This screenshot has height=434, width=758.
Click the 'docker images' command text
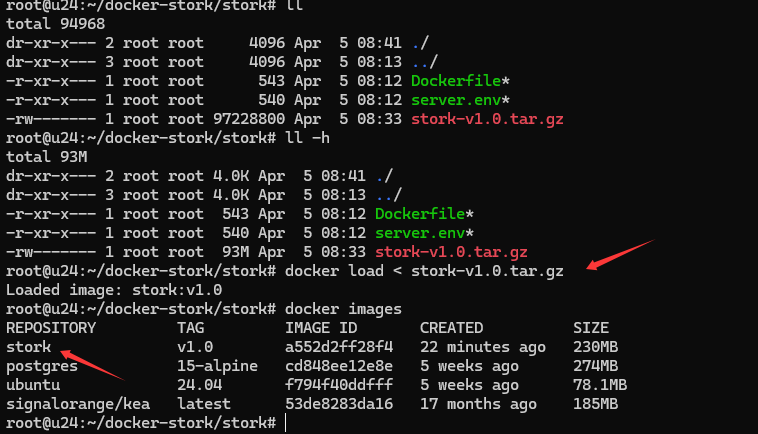[343, 309]
